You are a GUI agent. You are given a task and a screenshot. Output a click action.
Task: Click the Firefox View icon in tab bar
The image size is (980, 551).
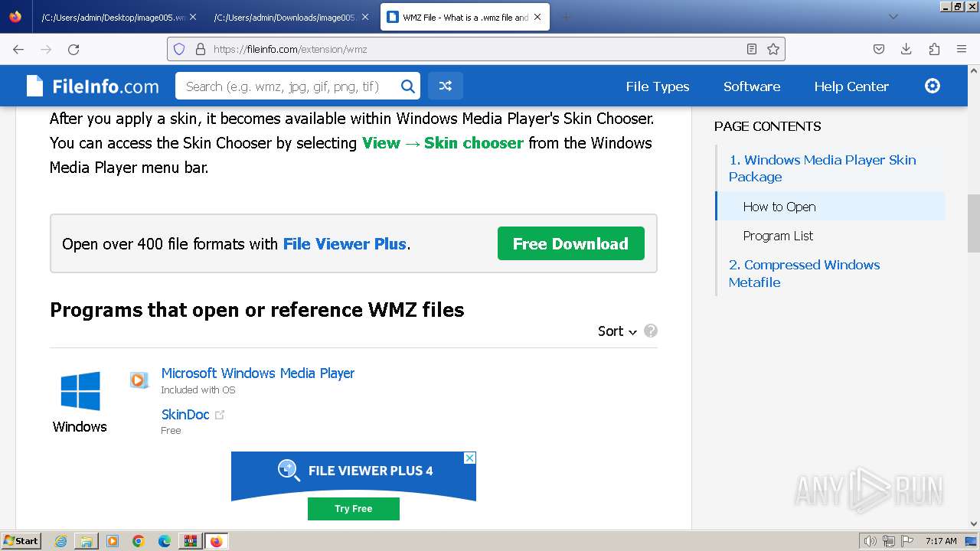pos(15,17)
